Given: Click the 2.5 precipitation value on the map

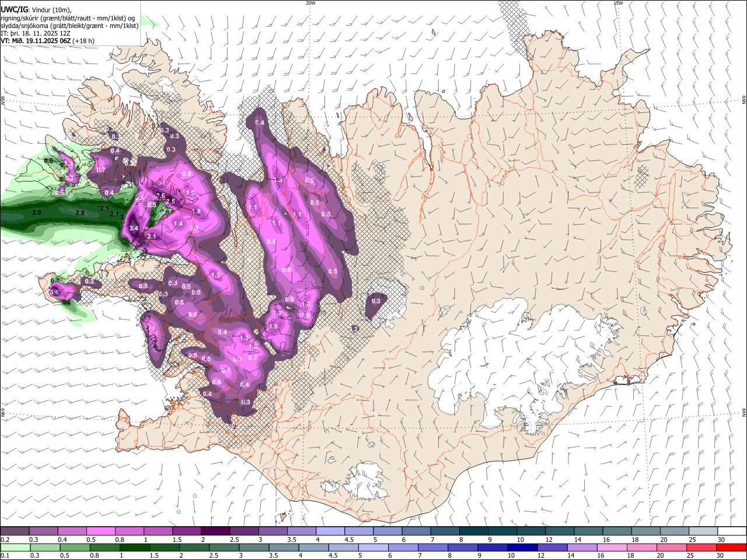Looking at the screenshot, I should click(170, 201).
